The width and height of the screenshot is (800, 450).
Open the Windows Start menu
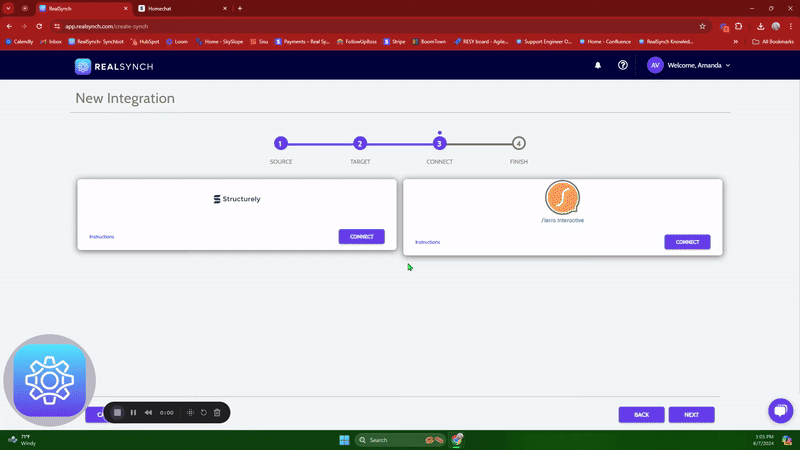tap(344, 440)
